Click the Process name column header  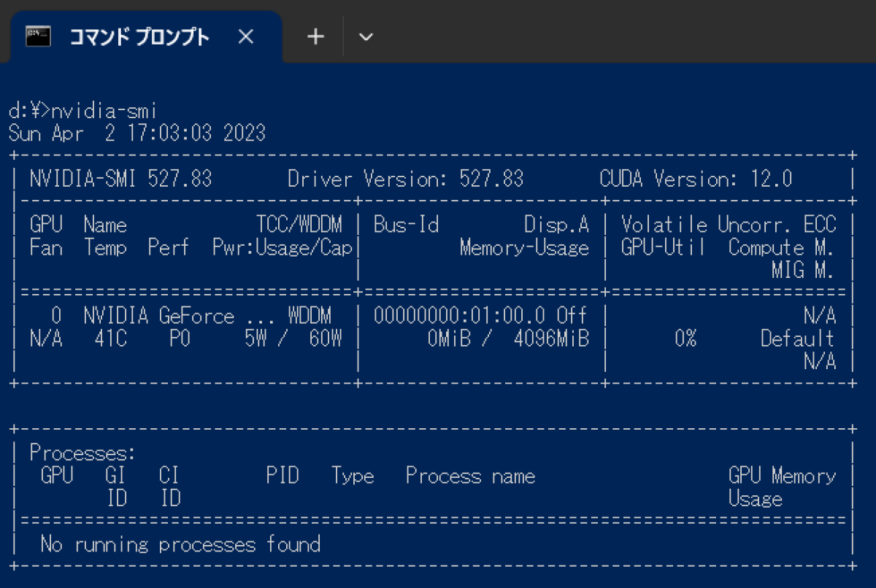[x=470, y=476]
